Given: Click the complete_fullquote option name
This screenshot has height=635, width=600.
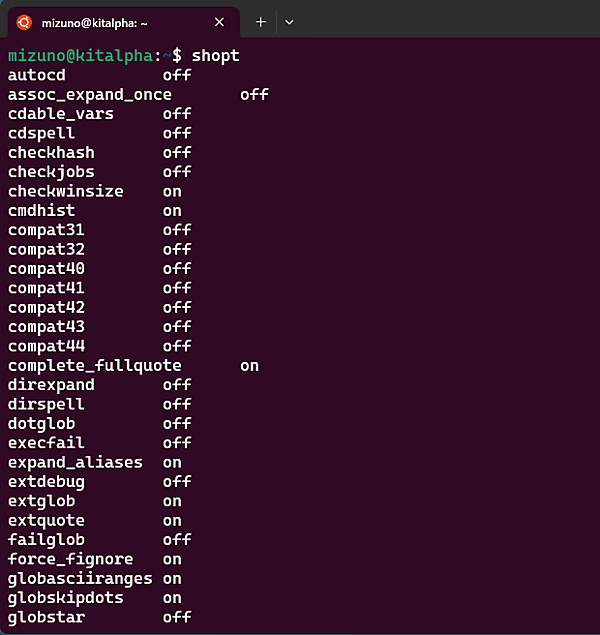Looking at the screenshot, I should tap(95, 366).
